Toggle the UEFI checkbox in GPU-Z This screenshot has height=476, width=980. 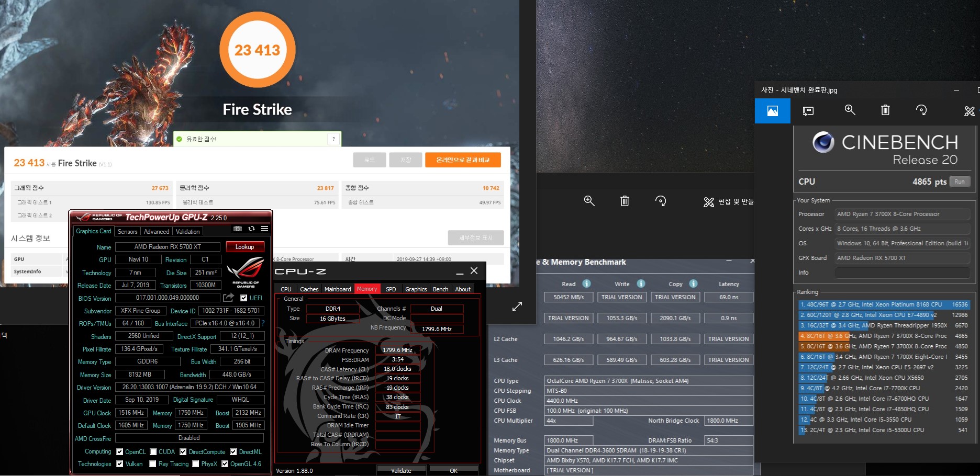[x=243, y=298]
